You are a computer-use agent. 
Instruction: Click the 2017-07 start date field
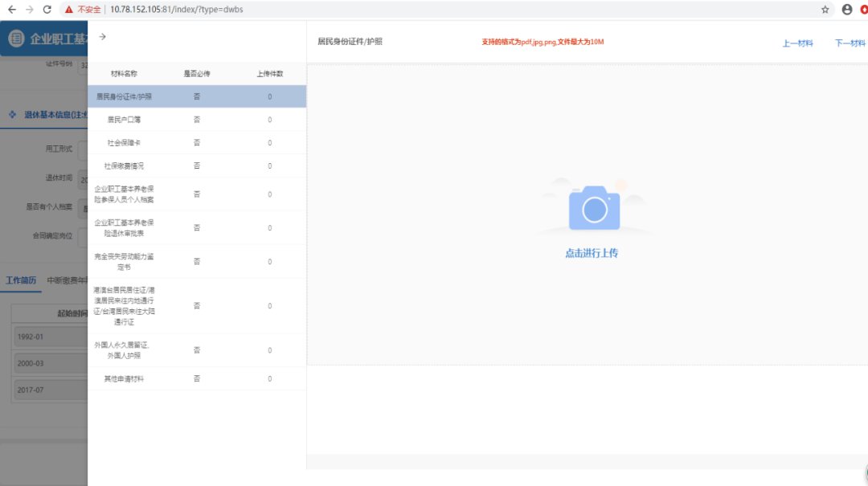click(51, 390)
